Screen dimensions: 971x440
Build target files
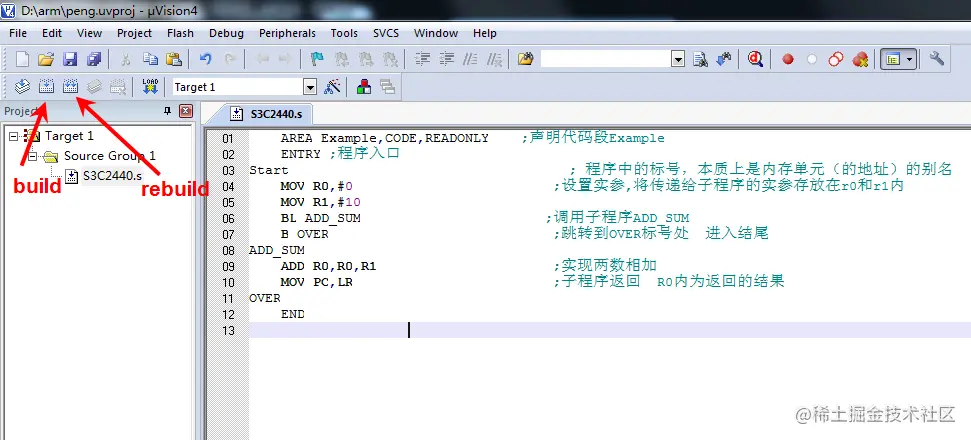click(46, 87)
